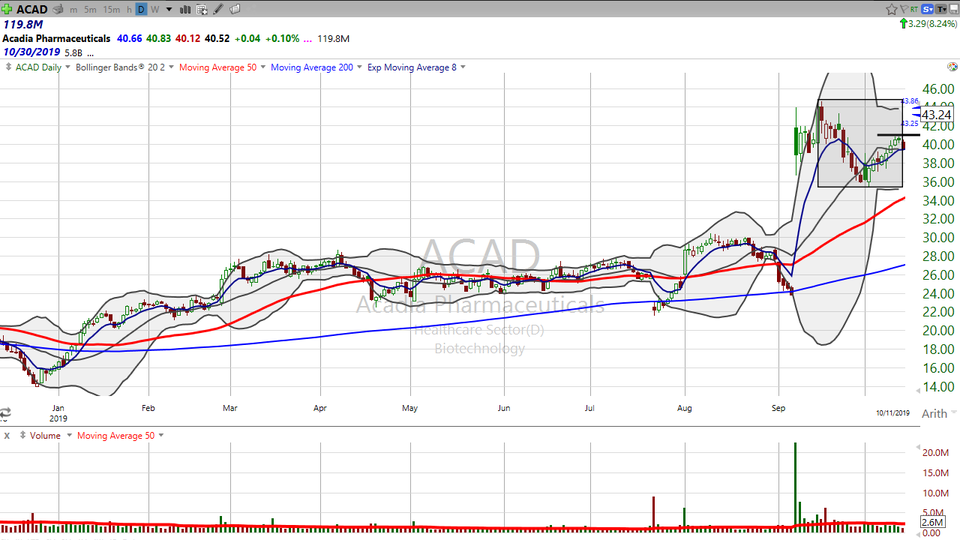
Task: Click the +0.10% percent change value
Action: (x=282, y=39)
